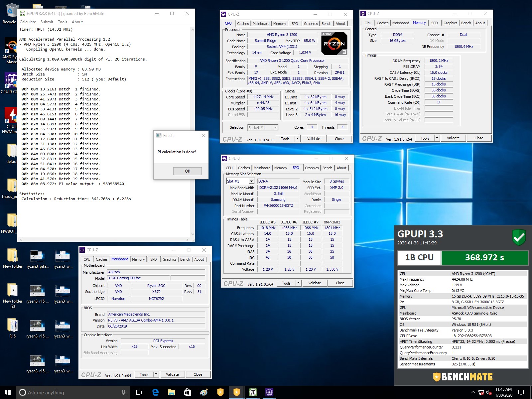Click Close button in SPD tab window
532x399 pixels.
coord(340,283)
